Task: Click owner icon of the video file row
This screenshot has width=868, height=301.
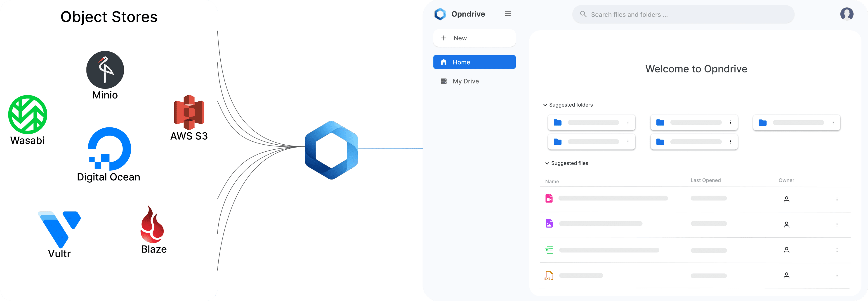Action: [x=786, y=199]
